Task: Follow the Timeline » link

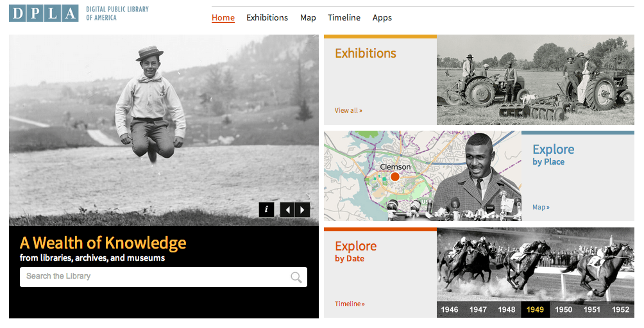Action: pos(350,304)
